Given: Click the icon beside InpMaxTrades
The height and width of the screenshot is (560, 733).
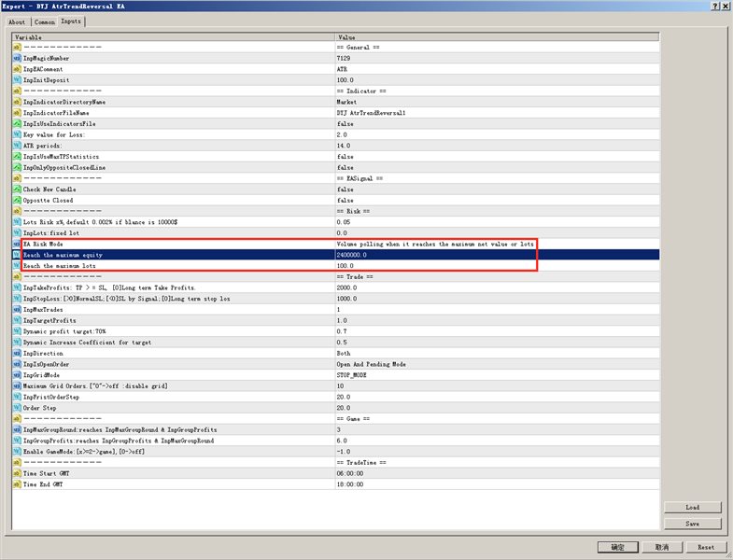Looking at the screenshot, I should (17, 310).
